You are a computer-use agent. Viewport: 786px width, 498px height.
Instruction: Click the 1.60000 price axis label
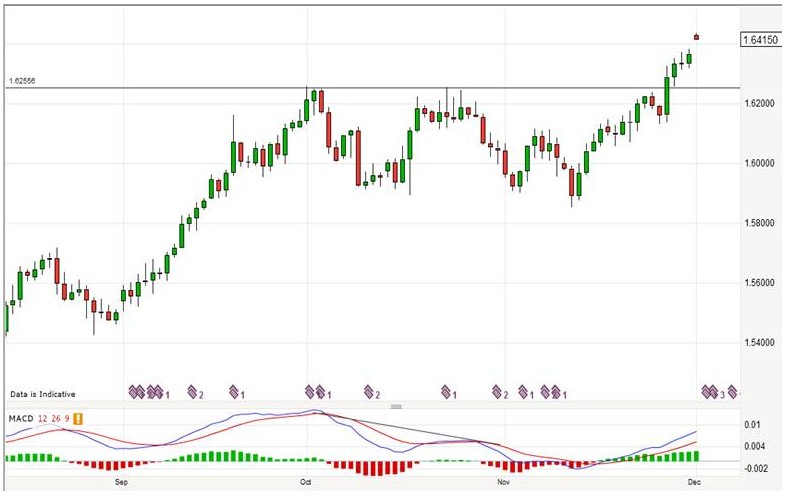click(759, 163)
